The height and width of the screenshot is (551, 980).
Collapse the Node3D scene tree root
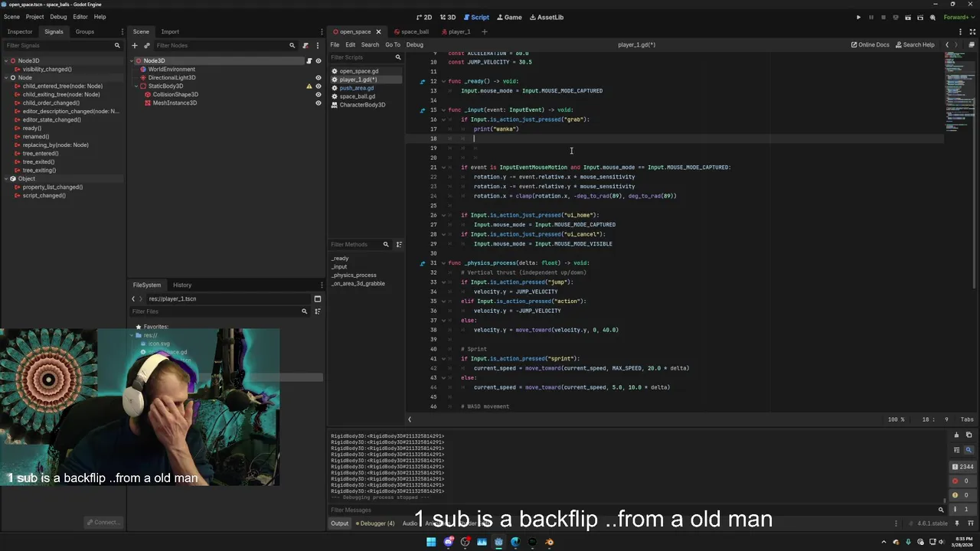[x=132, y=60]
